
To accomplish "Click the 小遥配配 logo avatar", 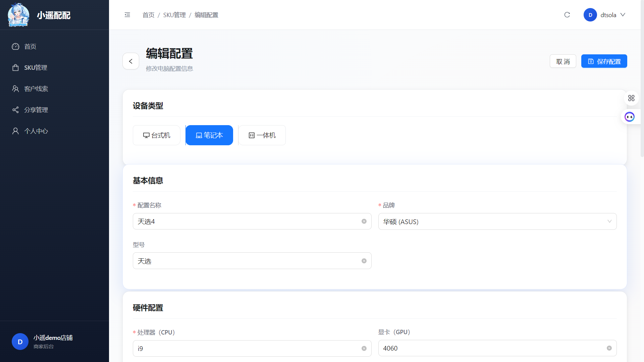I will pos(18,15).
